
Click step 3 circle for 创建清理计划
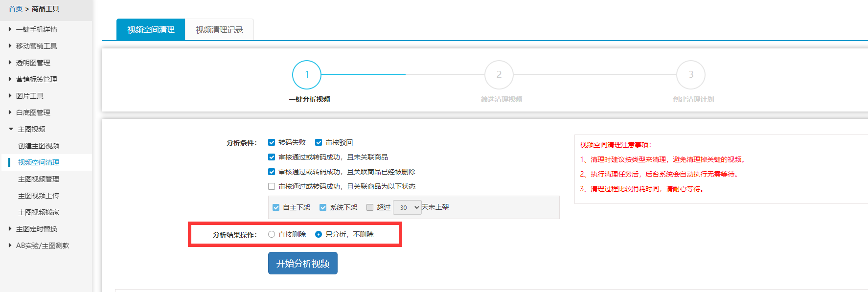coord(690,75)
